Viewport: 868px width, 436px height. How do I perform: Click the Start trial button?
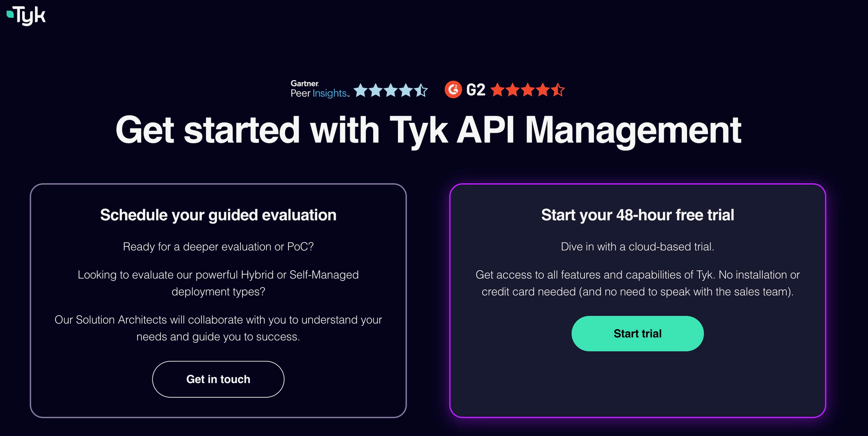click(x=638, y=333)
